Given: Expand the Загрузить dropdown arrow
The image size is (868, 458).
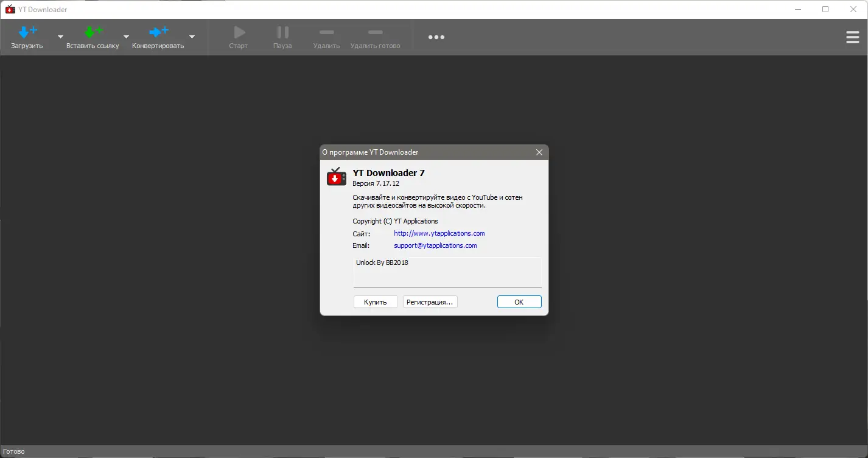Looking at the screenshot, I should [x=60, y=37].
